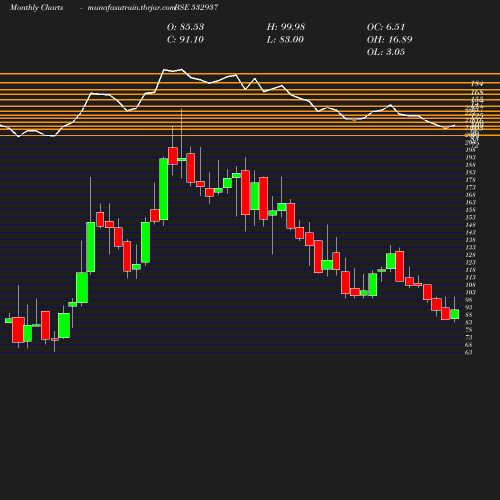This screenshot has width=500, height=500.
Task: Click the 178 price axis label
Action: click(x=470, y=180)
